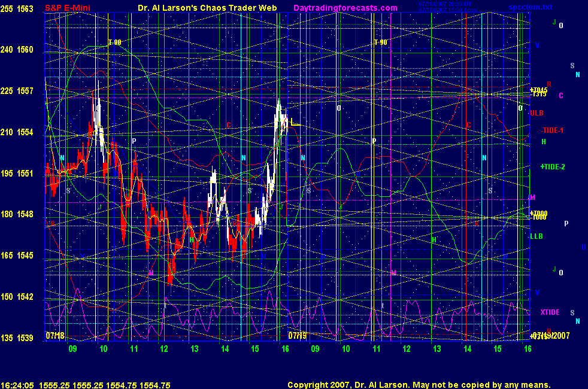
Task: Click the "255 1563" price axis label
Action: (17, 8)
